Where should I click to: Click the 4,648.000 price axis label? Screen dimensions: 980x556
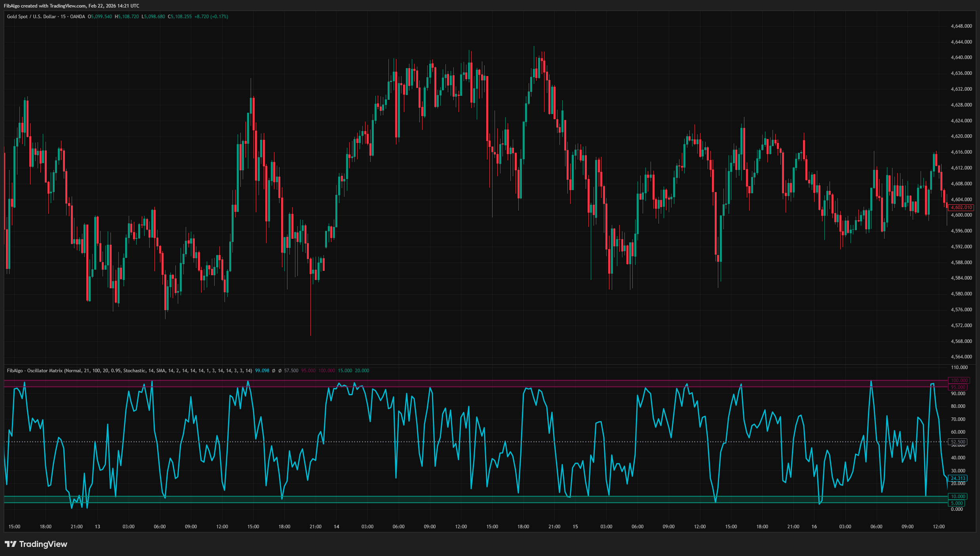(961, 26)
